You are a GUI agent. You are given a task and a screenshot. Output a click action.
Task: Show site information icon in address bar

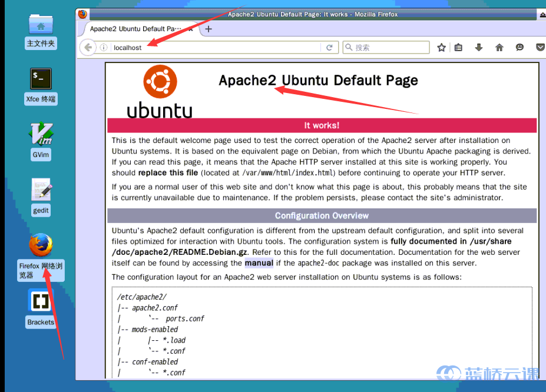coord(104,47)
